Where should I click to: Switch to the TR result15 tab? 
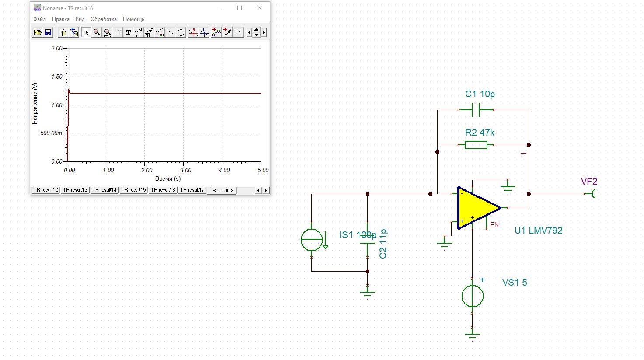point(134,190)
